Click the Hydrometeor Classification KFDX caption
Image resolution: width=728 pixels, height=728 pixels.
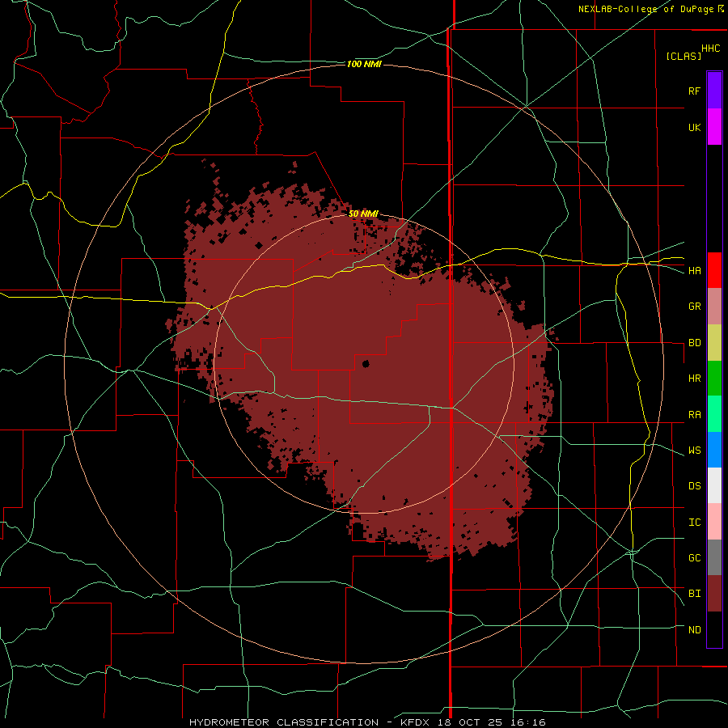367,722
